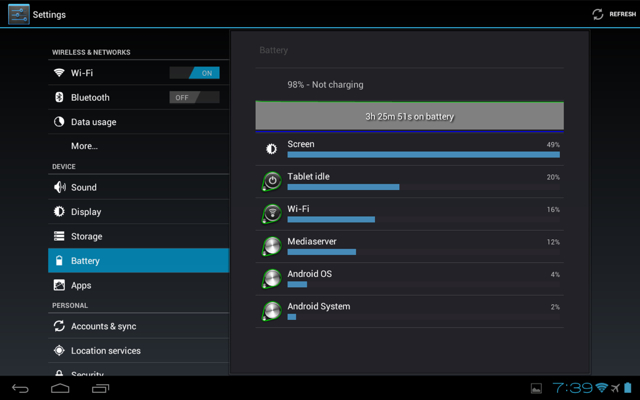
Task: Select the Battery label in sidebar
Action: pyautogui.click(x=85, y=261)
